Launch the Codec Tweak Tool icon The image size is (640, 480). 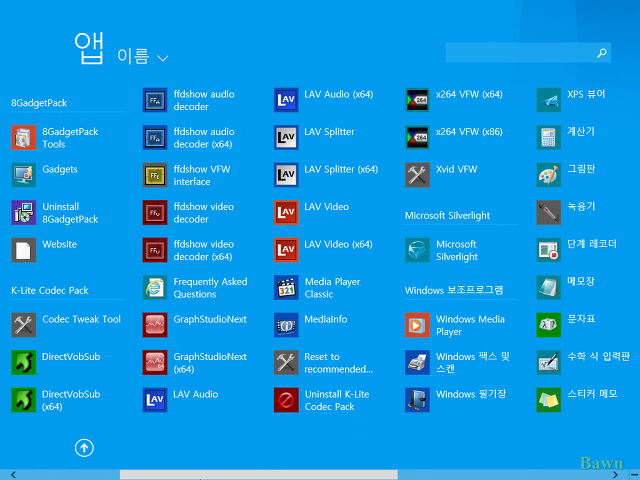pos(24,325)
